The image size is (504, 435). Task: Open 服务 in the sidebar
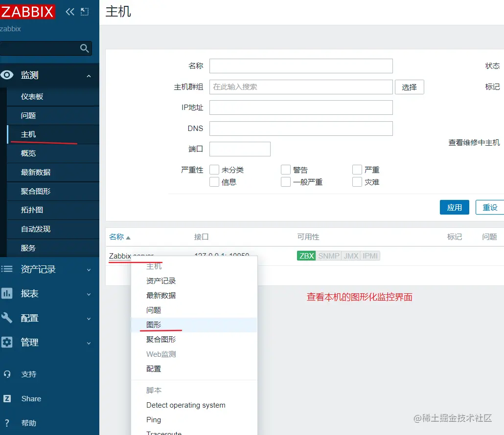pos(53,248)
